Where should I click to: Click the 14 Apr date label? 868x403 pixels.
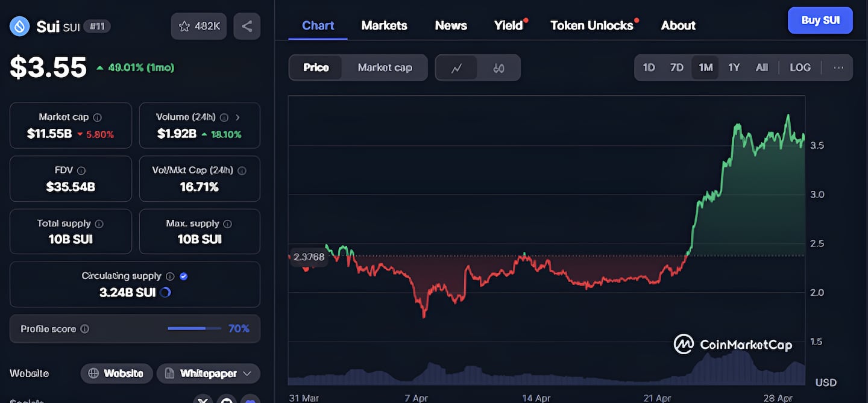point(536,398)
